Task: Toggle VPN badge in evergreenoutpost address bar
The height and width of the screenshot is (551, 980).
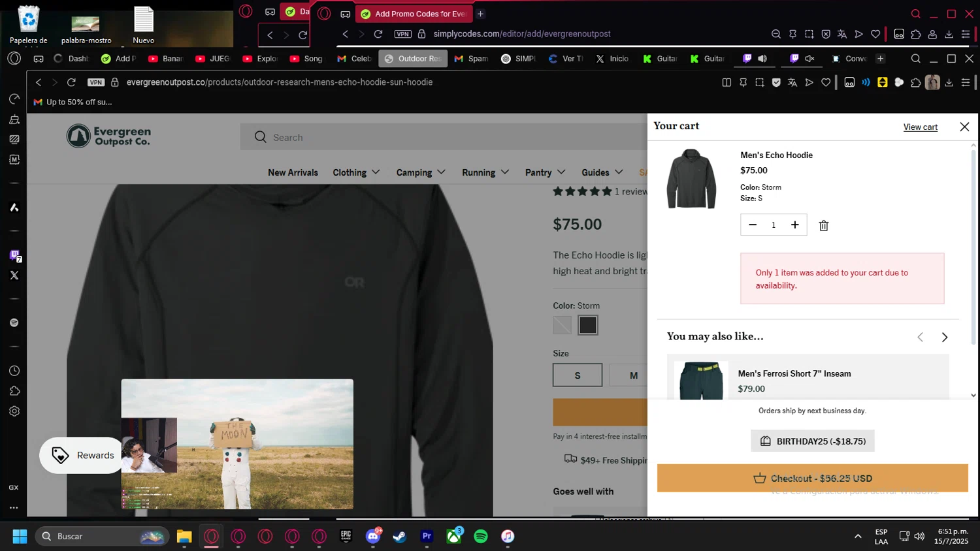Action: tap(96, 82)
